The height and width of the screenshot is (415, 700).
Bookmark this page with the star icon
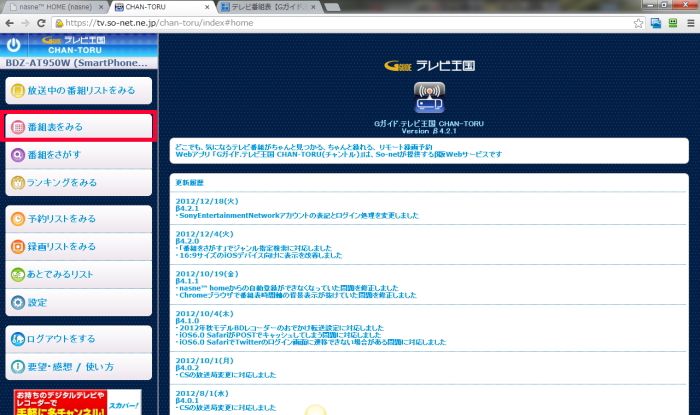point(638,23)
